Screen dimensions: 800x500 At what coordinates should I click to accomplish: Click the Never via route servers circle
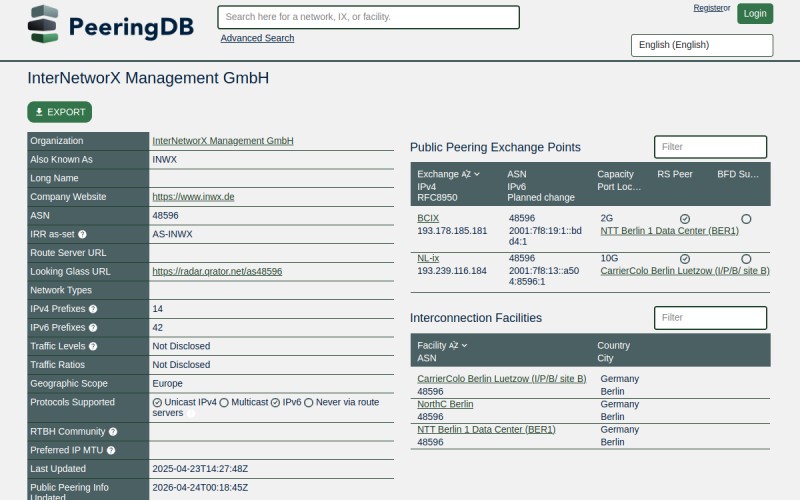pyautogui.click(x=309, y=403)
